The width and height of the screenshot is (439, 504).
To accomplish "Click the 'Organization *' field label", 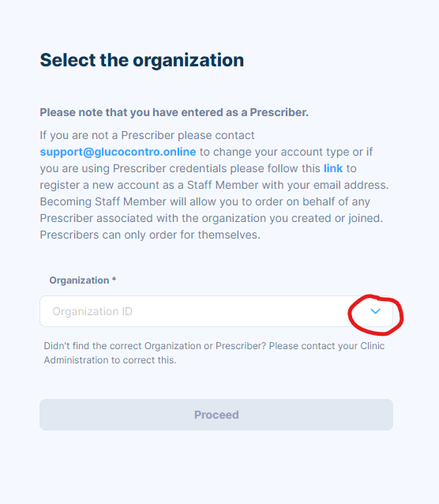I will [x=83, y=280].
